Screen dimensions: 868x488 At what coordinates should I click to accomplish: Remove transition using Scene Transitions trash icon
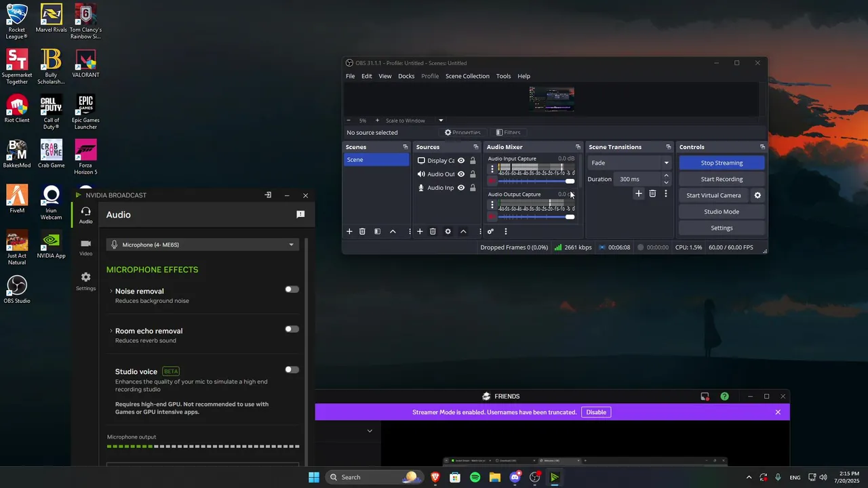(652, 194)
